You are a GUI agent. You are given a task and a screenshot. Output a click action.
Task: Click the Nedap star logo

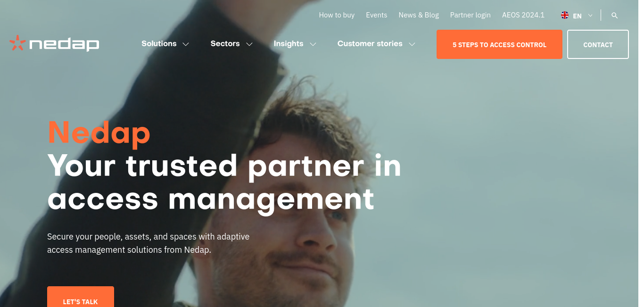point(17,42)
